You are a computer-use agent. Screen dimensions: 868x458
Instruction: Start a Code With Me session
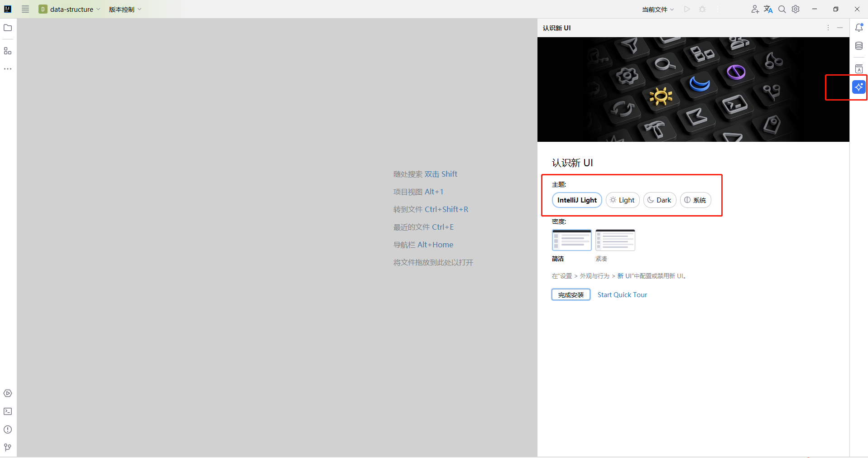point(754,9)
